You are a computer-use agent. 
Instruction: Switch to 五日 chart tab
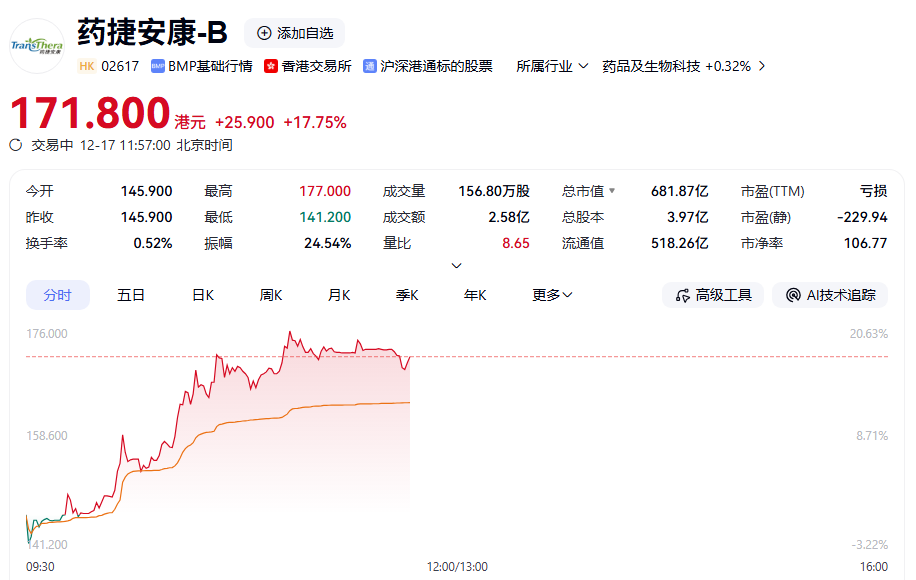tap(131, 295)
